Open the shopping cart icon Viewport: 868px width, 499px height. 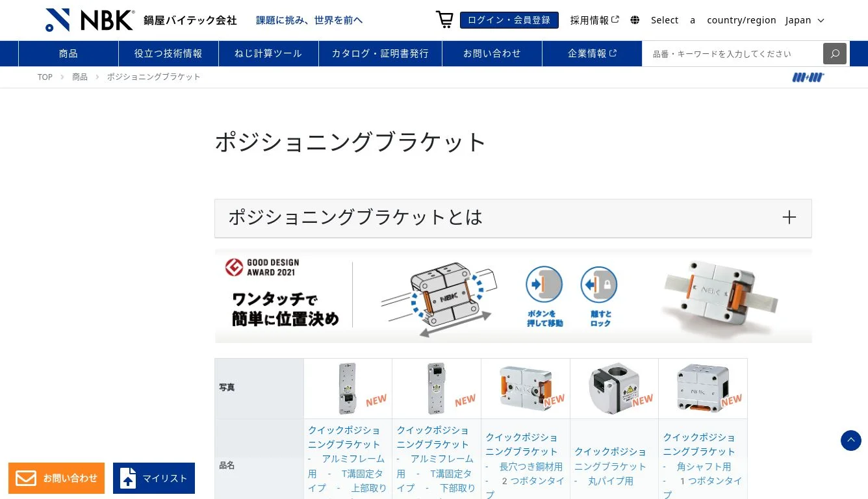tap(444, 19)
